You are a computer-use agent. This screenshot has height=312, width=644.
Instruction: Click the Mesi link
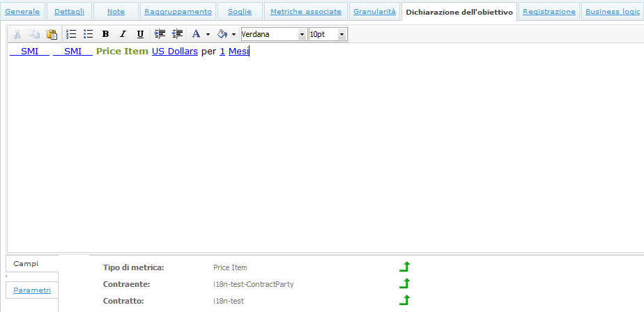[238, 52]
